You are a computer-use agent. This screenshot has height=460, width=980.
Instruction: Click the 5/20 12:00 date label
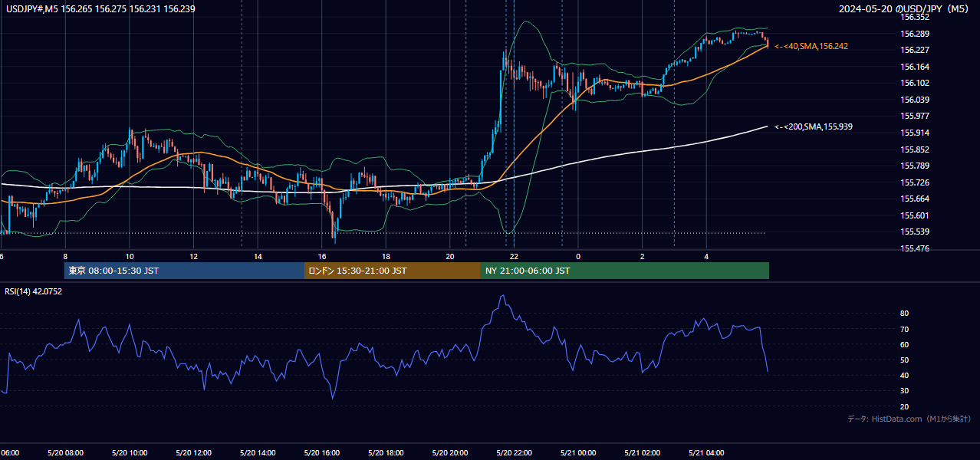193,453
